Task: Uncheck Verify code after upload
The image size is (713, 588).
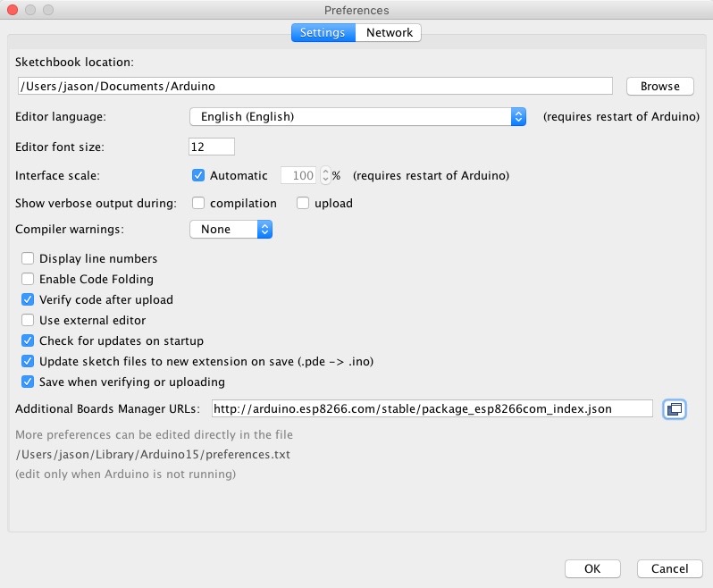Action: pyautogui.click(x=28, y=299)
